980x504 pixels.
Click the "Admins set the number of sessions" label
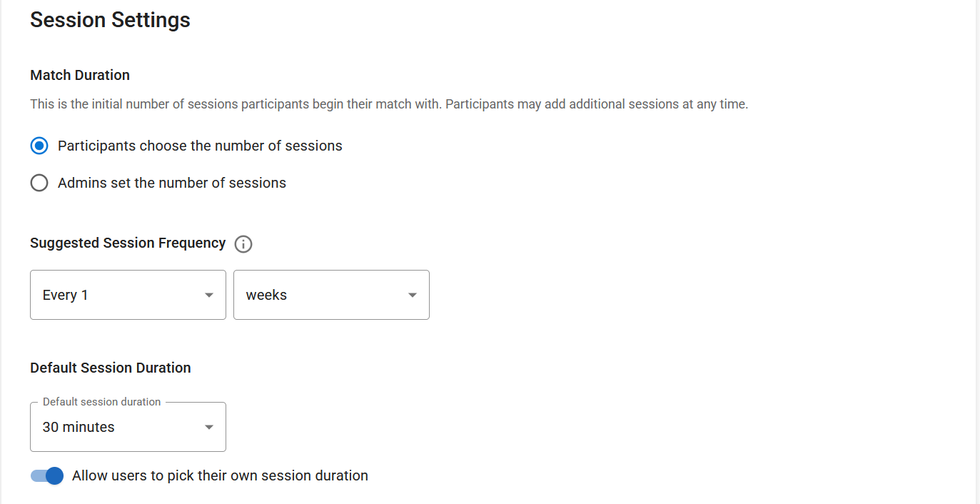pyautogui.click(x=172, y=183)
